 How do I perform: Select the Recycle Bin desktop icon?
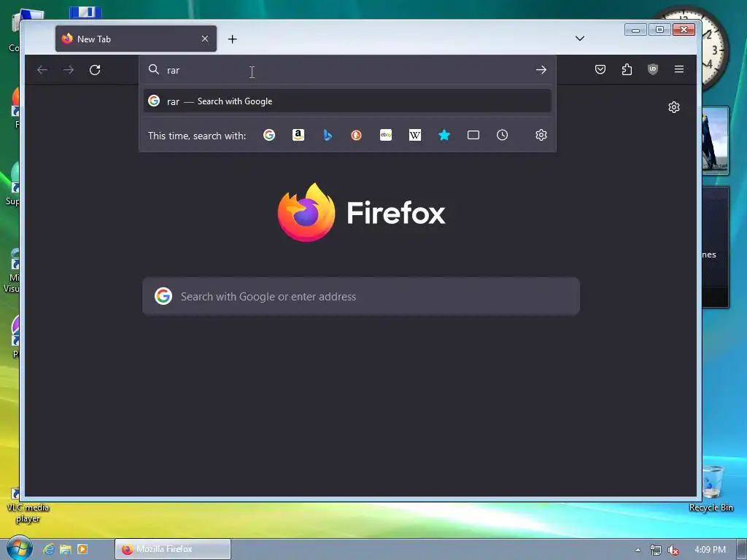pos(711,489)
